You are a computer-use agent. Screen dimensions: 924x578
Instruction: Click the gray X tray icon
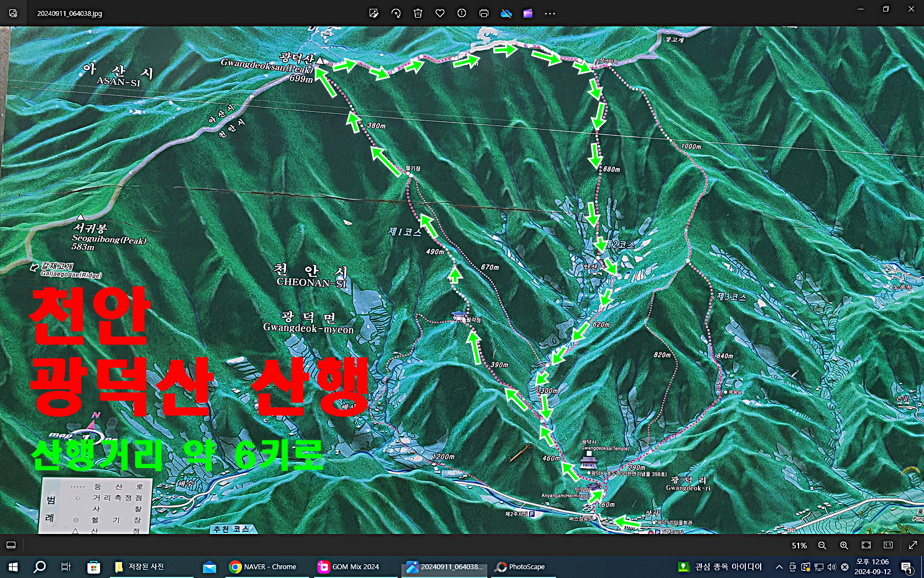845,566
